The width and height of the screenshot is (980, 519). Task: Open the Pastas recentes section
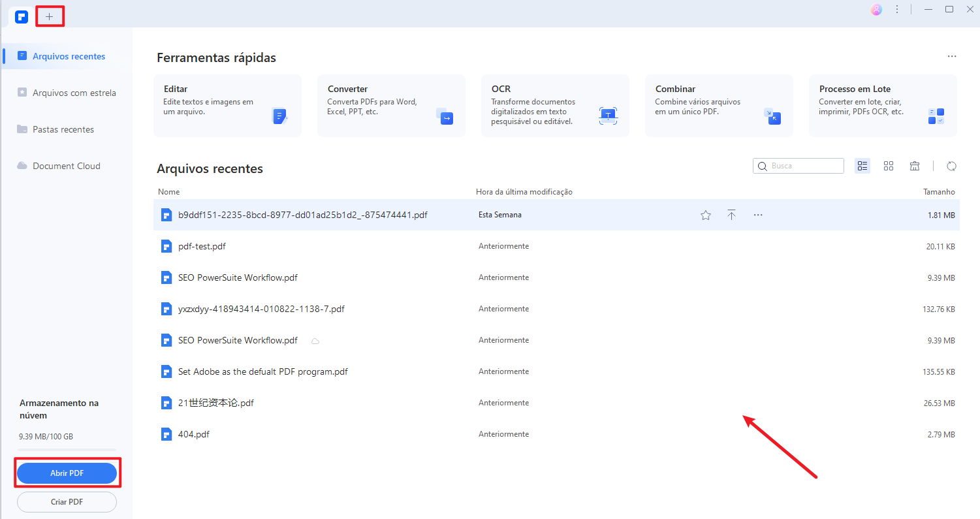[63, 129]
